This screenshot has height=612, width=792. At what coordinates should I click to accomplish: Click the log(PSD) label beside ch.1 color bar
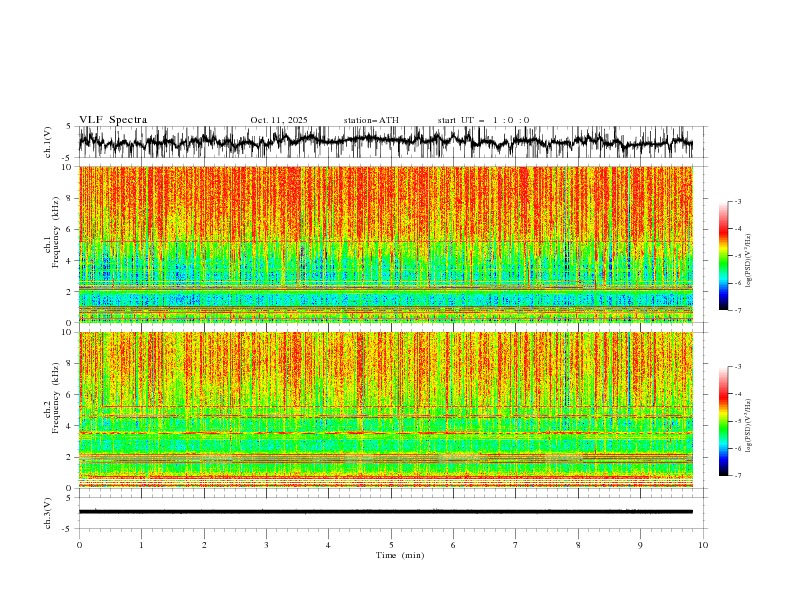(x=749, y=261)
